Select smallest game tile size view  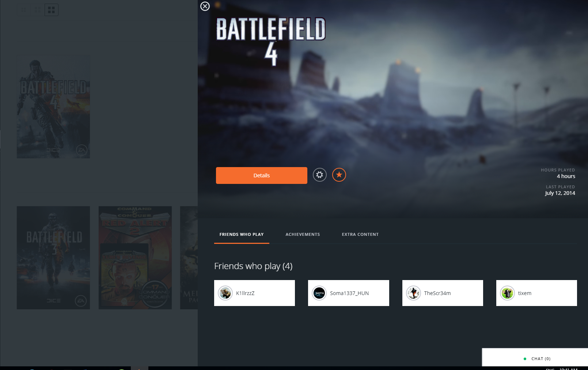point(23,10)
